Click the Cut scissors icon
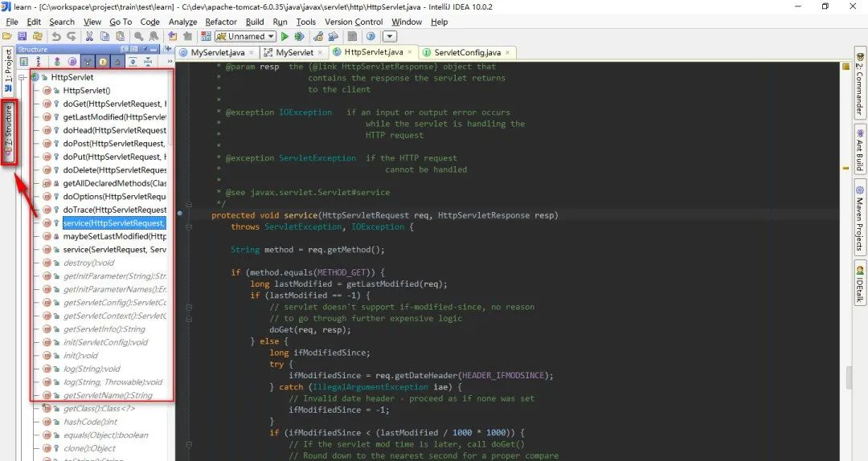The width and height of the screenshot is (868, 461). [89, 36]
